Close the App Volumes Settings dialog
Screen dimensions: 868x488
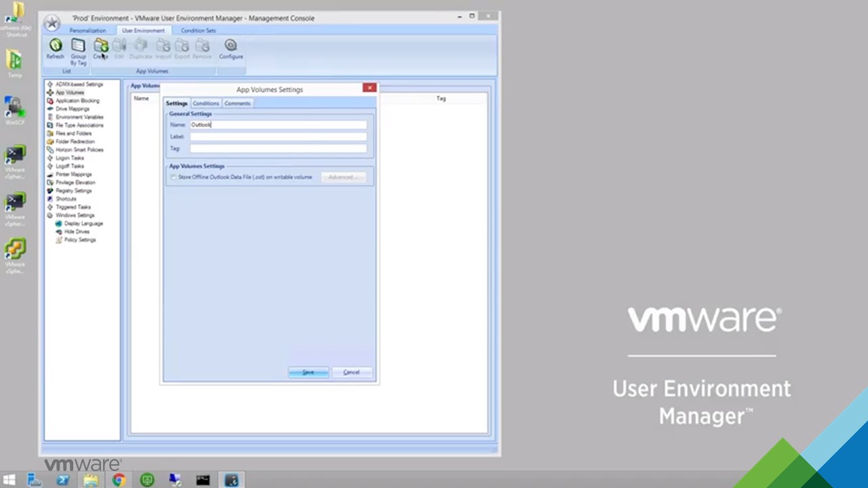(370, 87)
